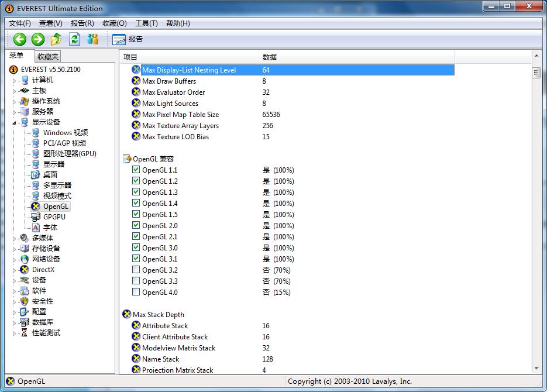The width and height of the screenshot is (547, 392).
Task: Toggle the OpenGL 4.0 checkbox
Action: coord(136,292)
